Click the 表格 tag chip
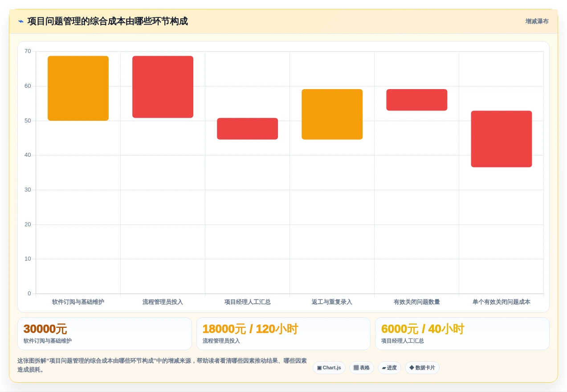 point(362,368)
